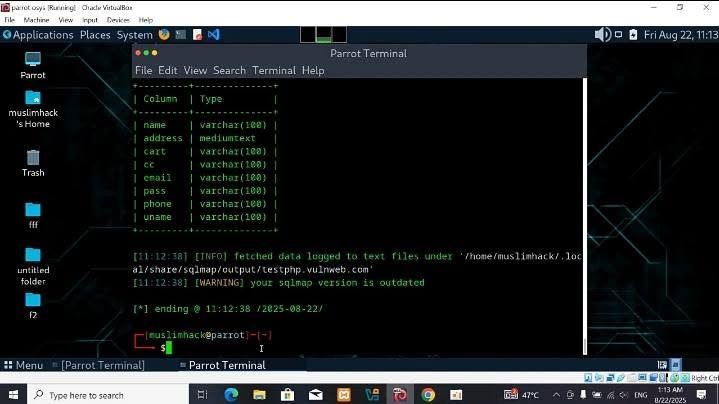Launch Visual Studio Code from top panel

click(x=214, y=34)
